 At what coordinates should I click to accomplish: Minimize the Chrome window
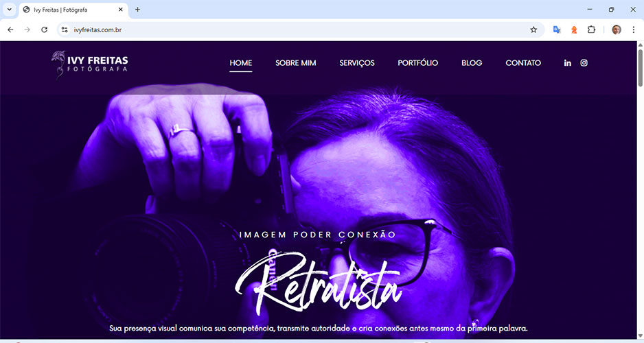(590, 10)
